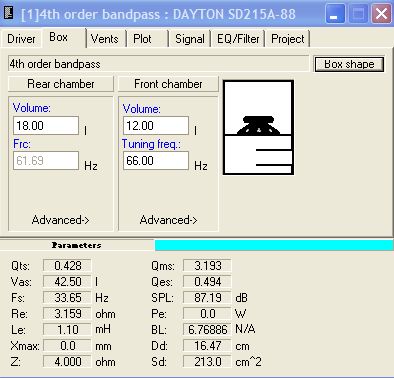
Task: Switch to the Driver tab
Action: [x=21, y=39]
